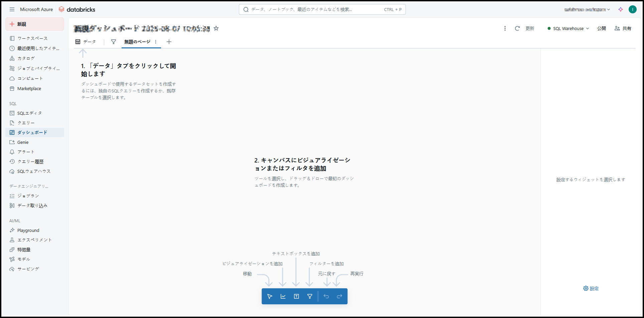Open ジョブラン in sidebar
644x318 pixels.
[35, 196]
